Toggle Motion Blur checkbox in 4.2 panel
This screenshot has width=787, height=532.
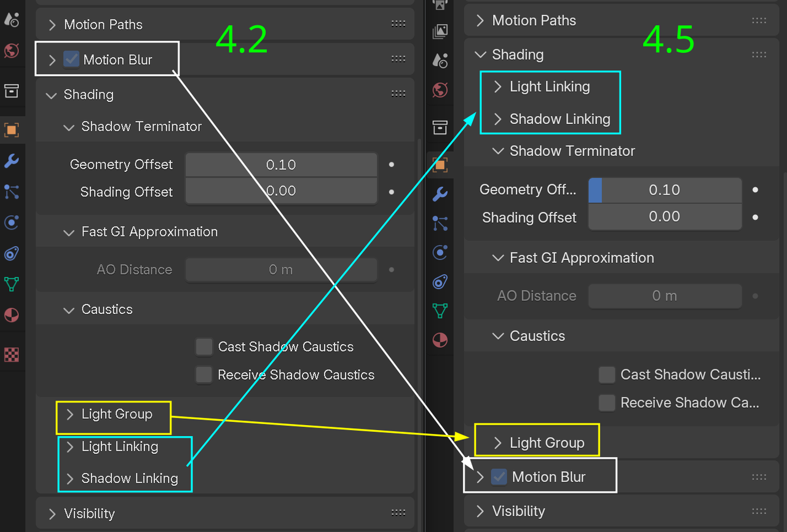(72, 60)
